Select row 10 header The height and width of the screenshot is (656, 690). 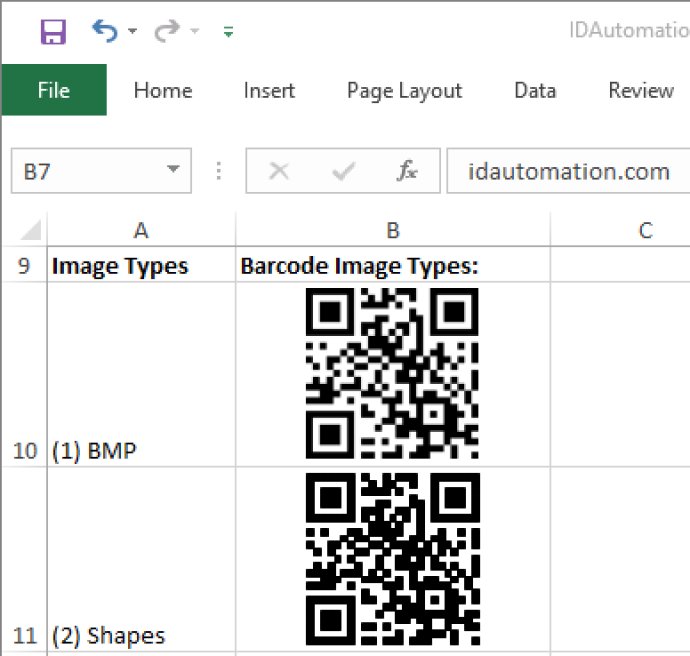24,374
